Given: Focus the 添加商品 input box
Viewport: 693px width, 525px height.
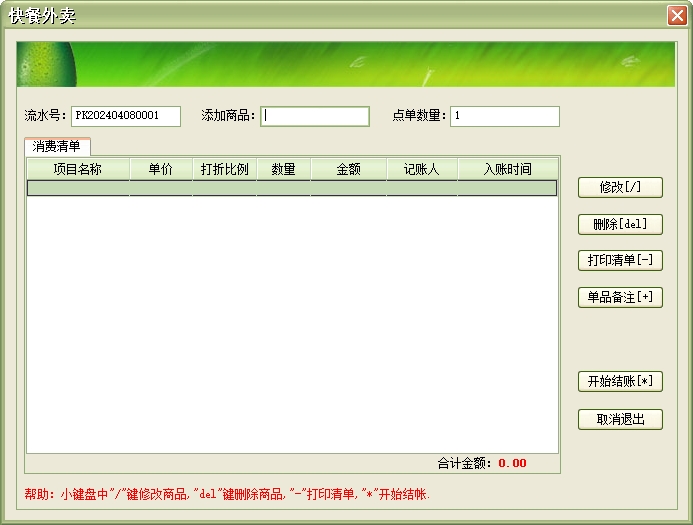Looking at the screenshot, I should tap(315, 116).
